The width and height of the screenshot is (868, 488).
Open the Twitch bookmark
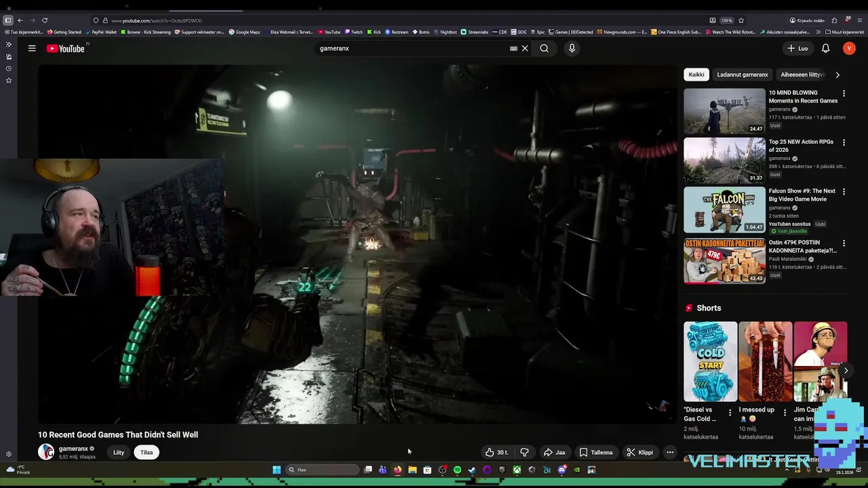[x=353, y=32]
